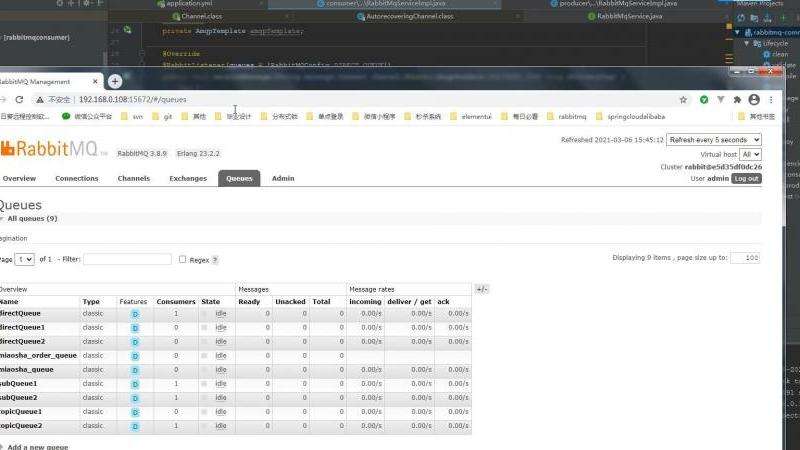800x450 pixels.
Task: Go to the Overview tab
Action: click(19, 178)
